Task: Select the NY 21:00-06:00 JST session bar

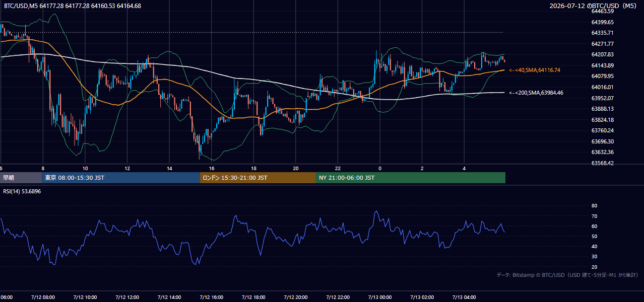Action: coord(411,178)
